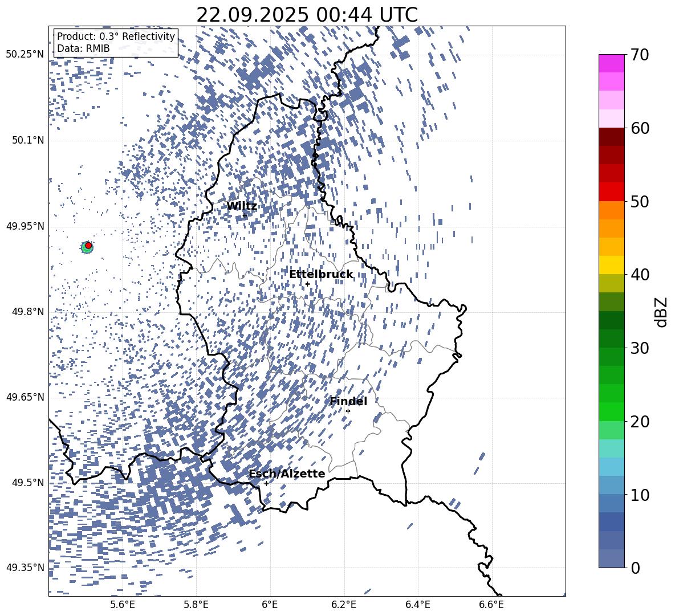Click the 6.6°E longitude label
Viewport: 675px width, 616px height.
491,605
